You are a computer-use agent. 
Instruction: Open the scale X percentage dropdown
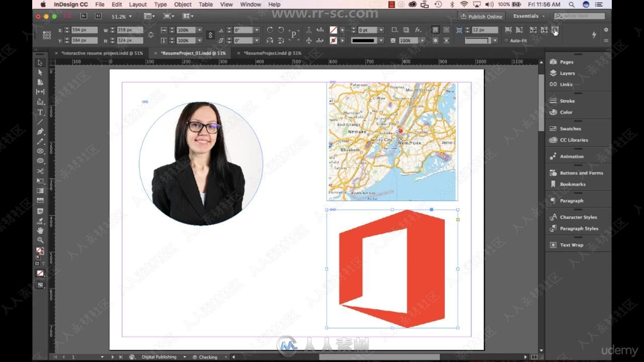pos(200,30)
